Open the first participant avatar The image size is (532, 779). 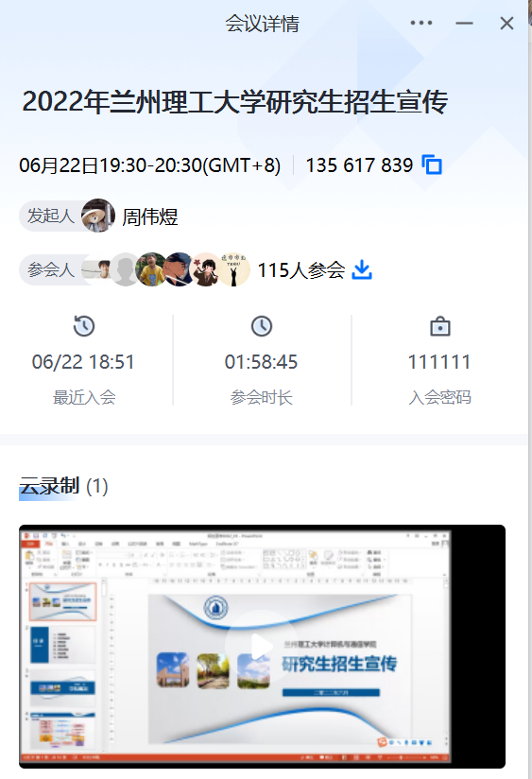coord(97,269)
